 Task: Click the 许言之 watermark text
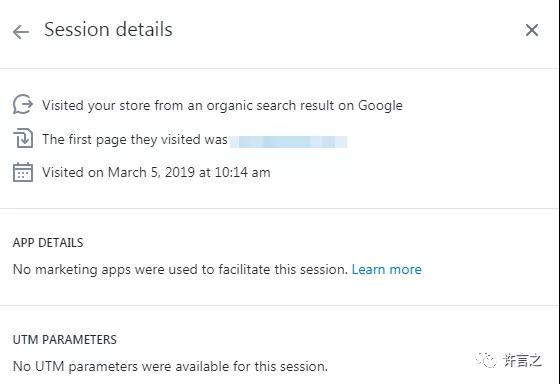click(x=522, y=360)
